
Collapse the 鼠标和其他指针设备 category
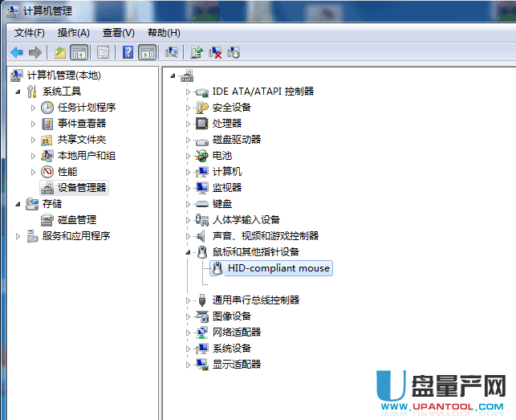click(189, 252)
